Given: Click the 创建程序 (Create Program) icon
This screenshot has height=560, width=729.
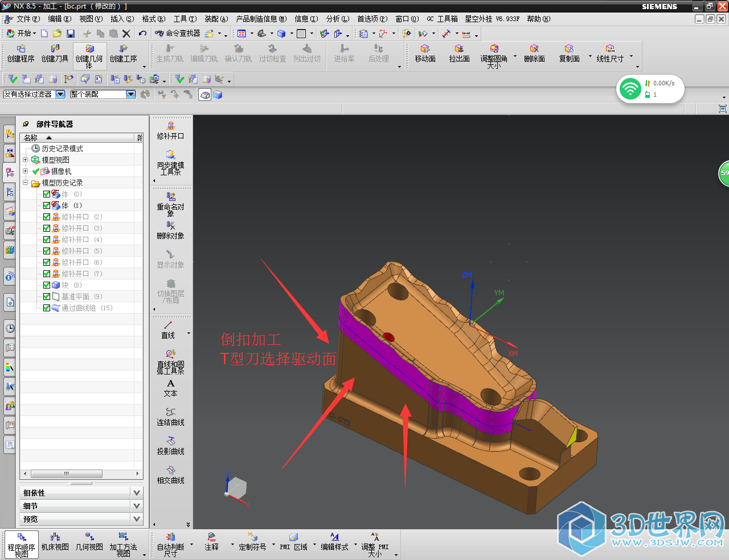Looking at the screenshot, I should click(x=21, y=53).
